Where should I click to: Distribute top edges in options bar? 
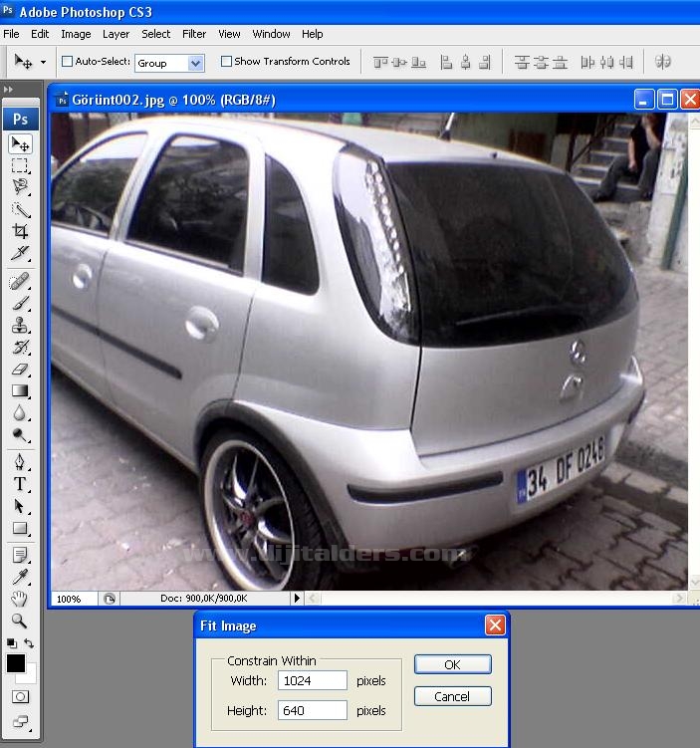522,62
